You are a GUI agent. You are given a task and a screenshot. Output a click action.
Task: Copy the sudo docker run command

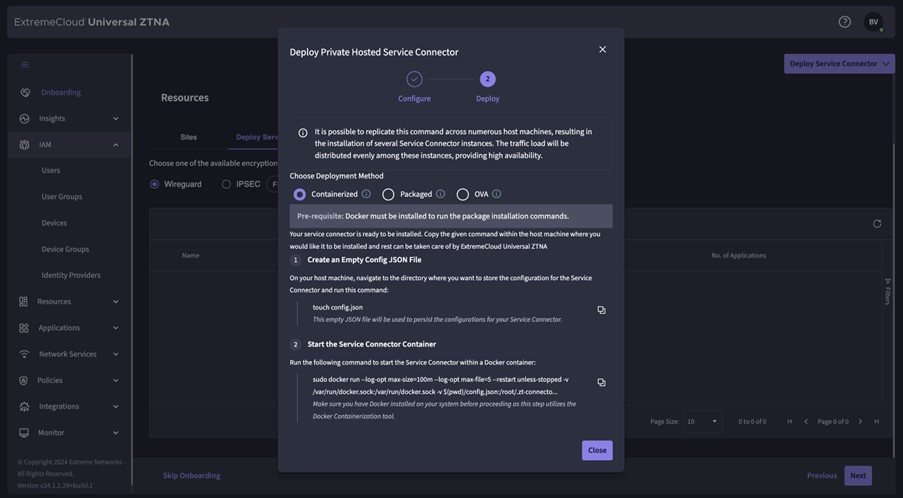tap(601, 382)
